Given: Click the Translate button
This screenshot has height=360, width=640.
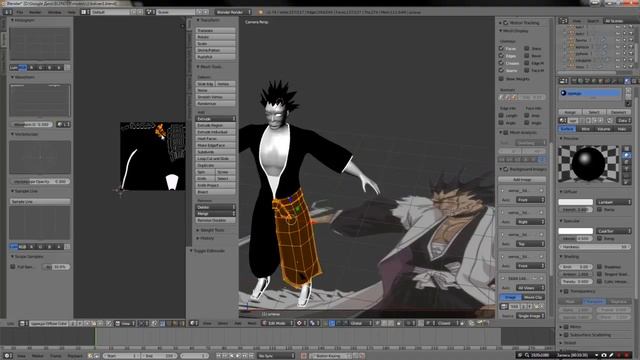Looking at the screenshot, I should click(216, 31).
